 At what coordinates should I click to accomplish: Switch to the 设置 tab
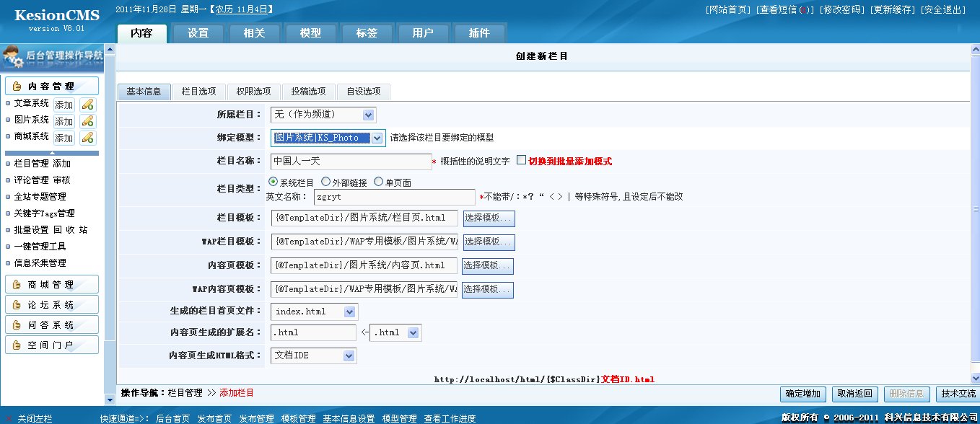198,32
